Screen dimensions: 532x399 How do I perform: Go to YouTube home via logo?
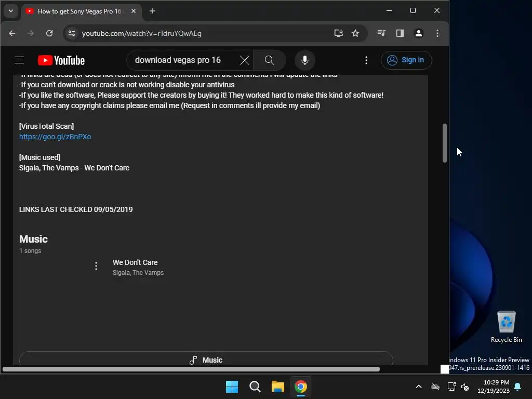pyautogui.click(x=61, y=60)
